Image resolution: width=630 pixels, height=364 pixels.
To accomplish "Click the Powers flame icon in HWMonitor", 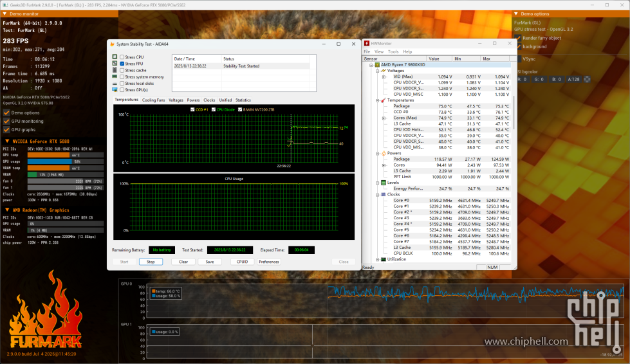I will click(x=384, y=153).
